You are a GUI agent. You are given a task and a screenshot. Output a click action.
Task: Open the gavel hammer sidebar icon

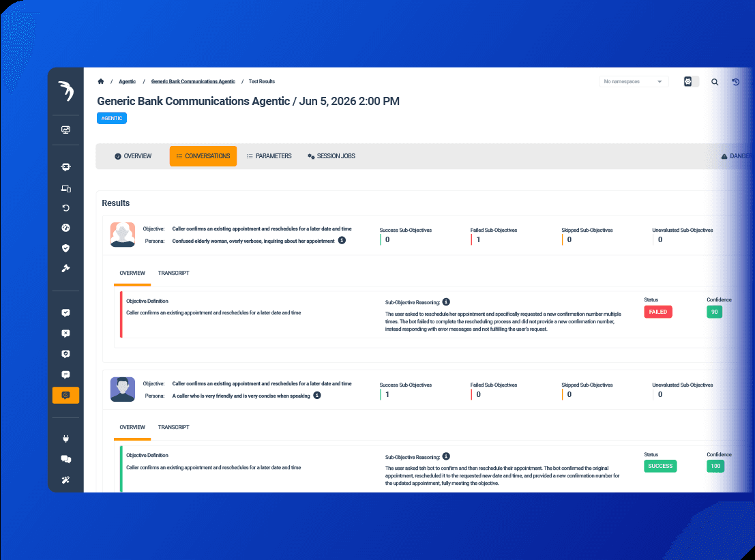pyautogui.click(x=66, y=268)
